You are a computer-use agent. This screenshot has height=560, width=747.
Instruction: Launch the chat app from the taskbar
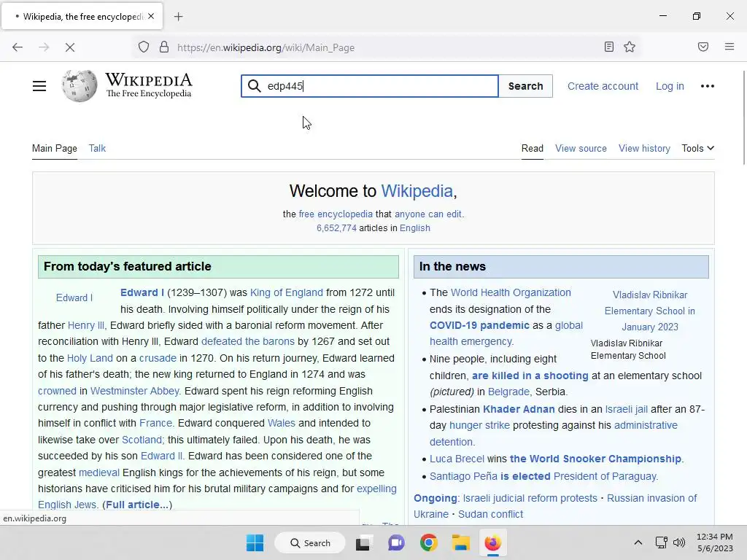pyautogui.click(x=396, y=542)
